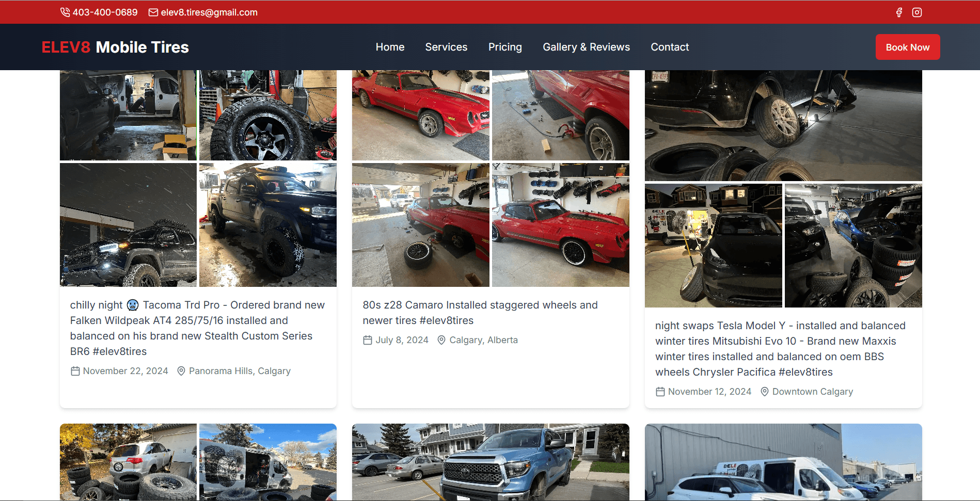The height and width of the screenshot is (501, 980).
Task: Select the night swaps Tesla Model Y caption
Action: pyautogui.click(x=781, y=349)
